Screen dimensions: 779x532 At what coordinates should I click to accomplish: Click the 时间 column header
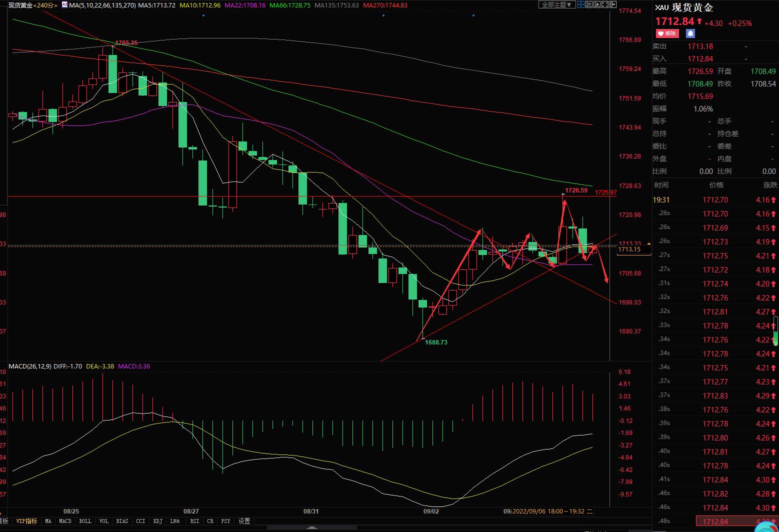pos(661,185)
